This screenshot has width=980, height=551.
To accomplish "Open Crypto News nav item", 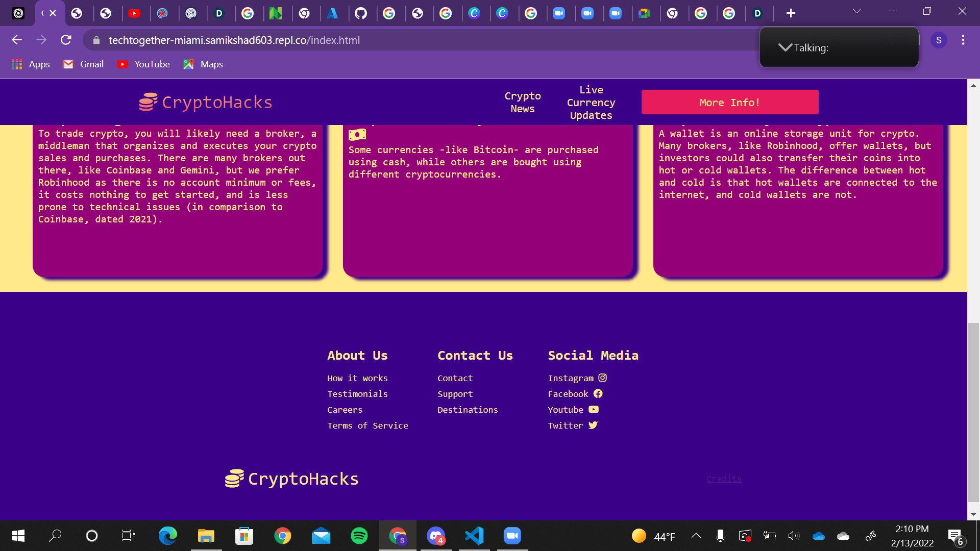I will (x=522, y=102).
